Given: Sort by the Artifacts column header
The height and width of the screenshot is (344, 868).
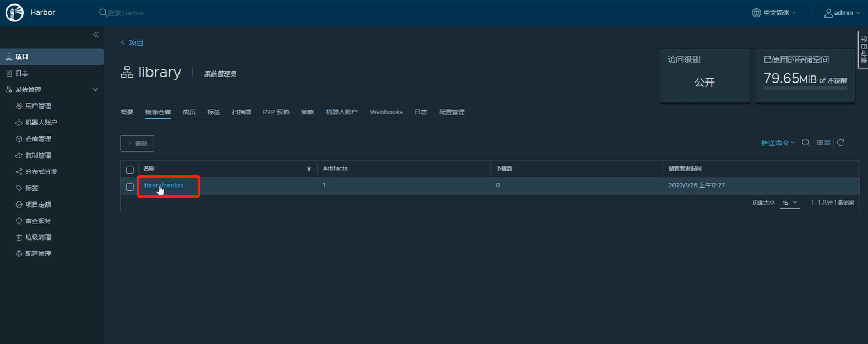Looking at the screenshot, I should 335,168.
